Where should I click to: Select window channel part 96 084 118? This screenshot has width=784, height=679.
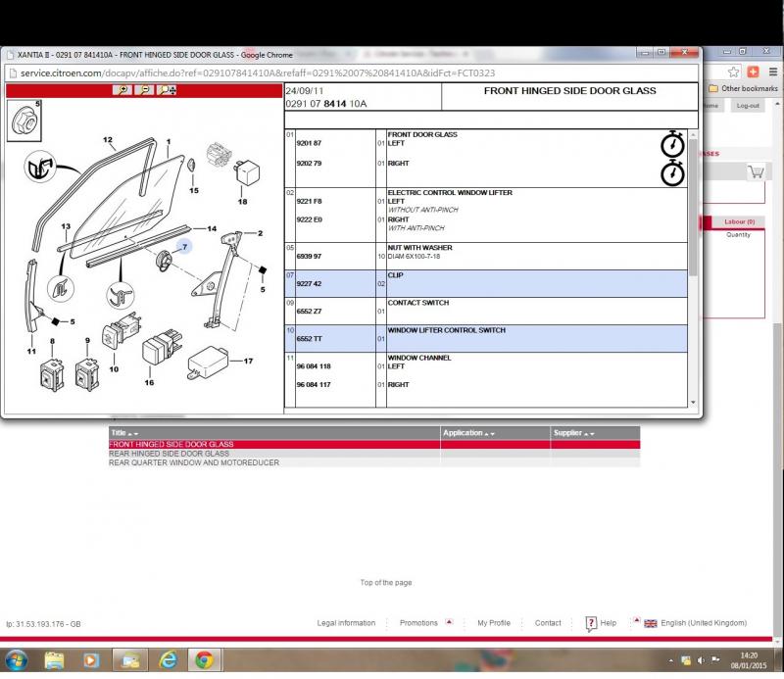[x=314, y=366]
